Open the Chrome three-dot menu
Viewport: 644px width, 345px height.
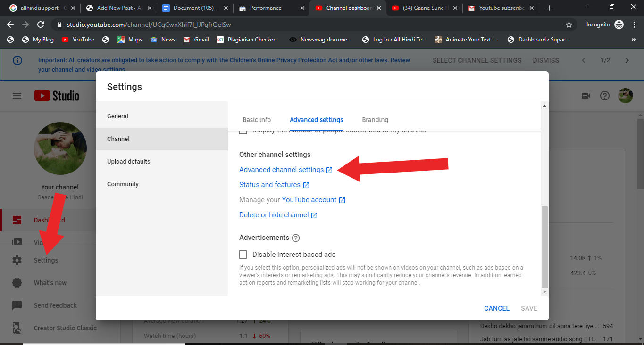point(634,25)
